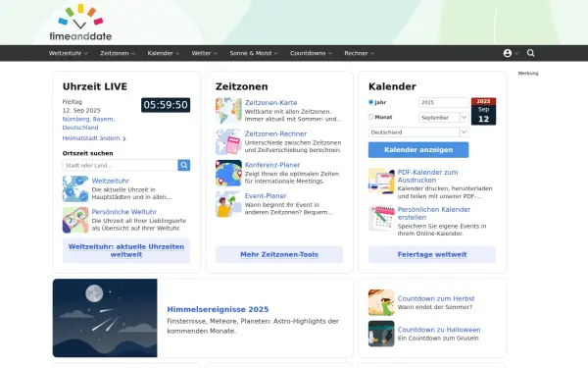Open the Zeitzonen-Rechner calculator icon
Screen dimensions: 588x368
tap(228, 142)
